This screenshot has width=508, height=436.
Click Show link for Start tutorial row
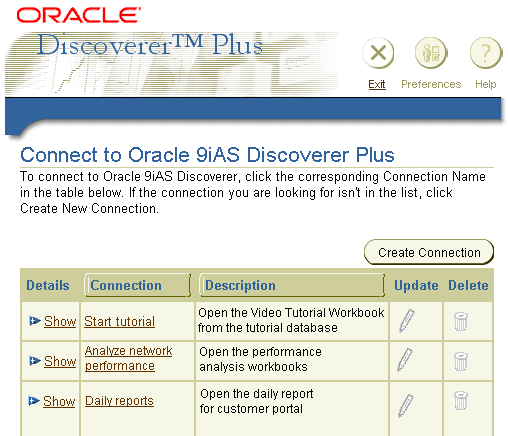[60, 321]
